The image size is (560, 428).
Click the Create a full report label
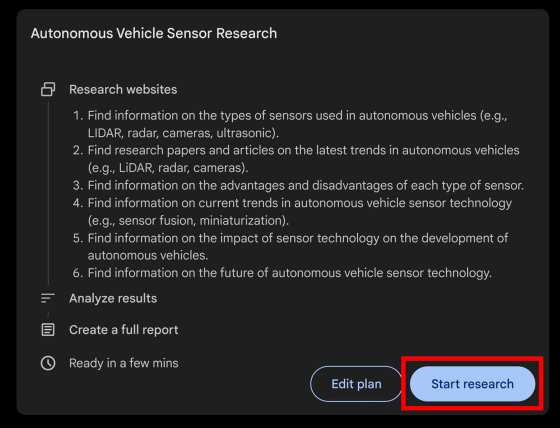pyautogui.click(x=124, y=330)
